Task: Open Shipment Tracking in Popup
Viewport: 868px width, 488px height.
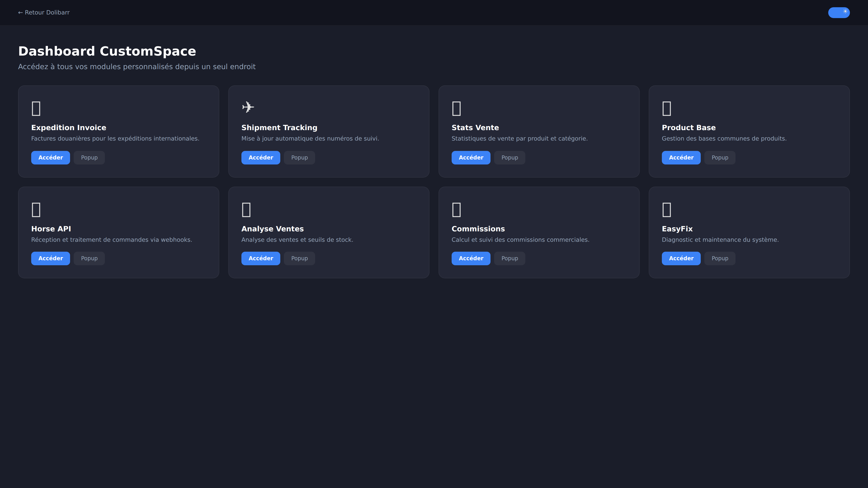Action: 299,158
